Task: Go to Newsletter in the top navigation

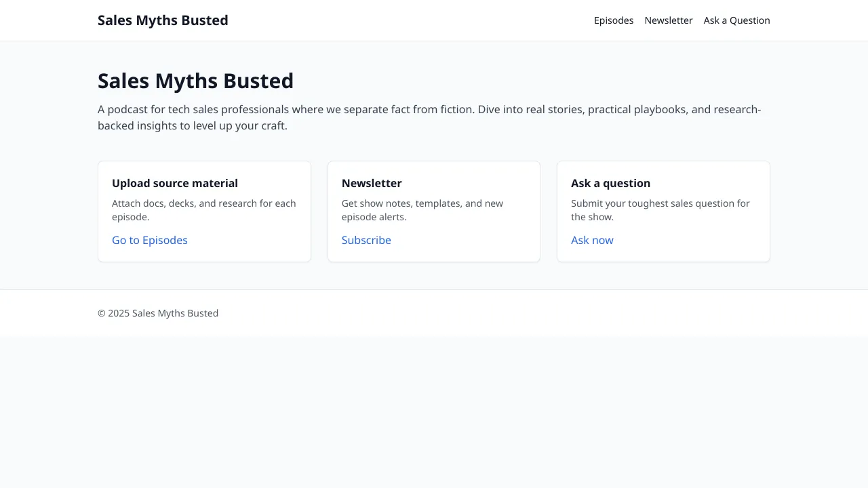Action: tap(668, 20)
